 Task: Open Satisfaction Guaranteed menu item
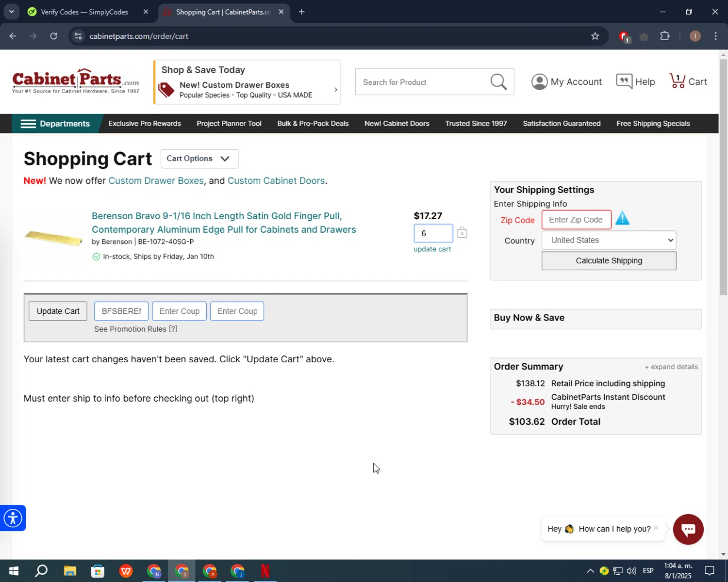pyautogui.click(x=562, y=124)
